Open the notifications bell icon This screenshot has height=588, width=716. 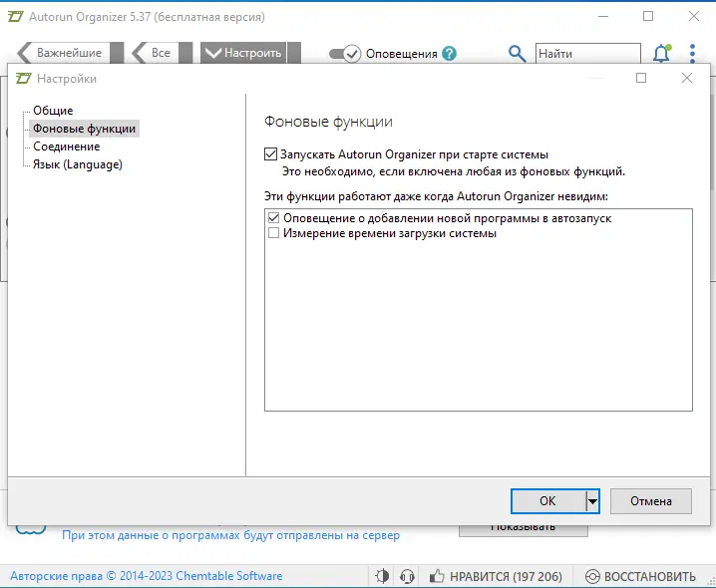pyautogui.click(x=662, y=54)
